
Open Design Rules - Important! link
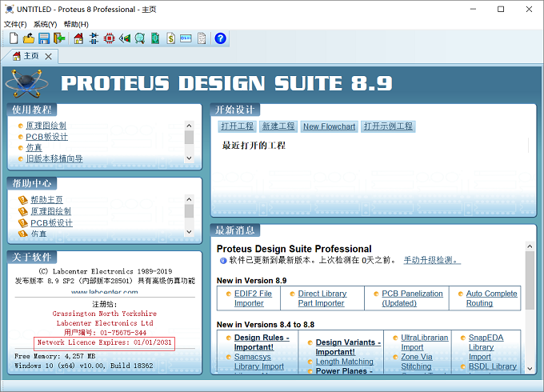pyautogui.click(x=262, y=342)
